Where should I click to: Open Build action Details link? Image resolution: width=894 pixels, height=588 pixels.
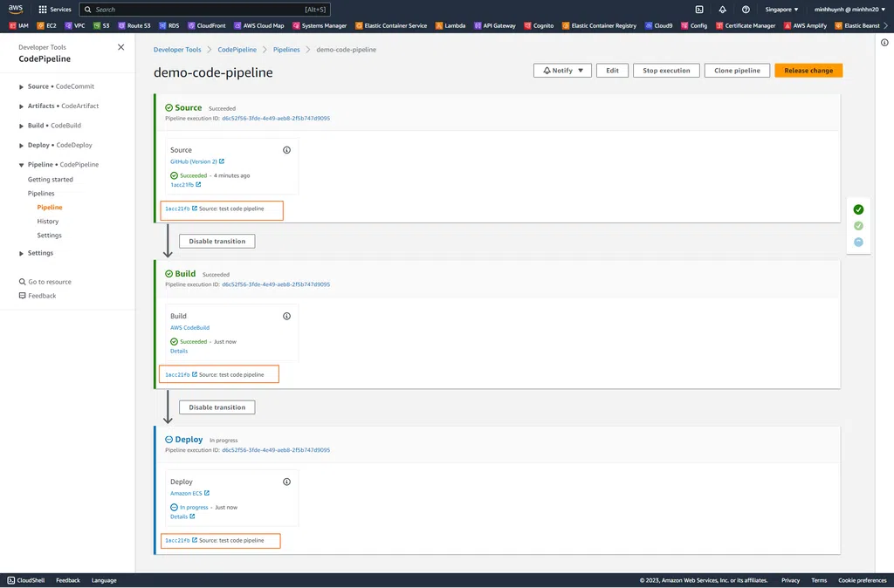(x=179, y=351)
